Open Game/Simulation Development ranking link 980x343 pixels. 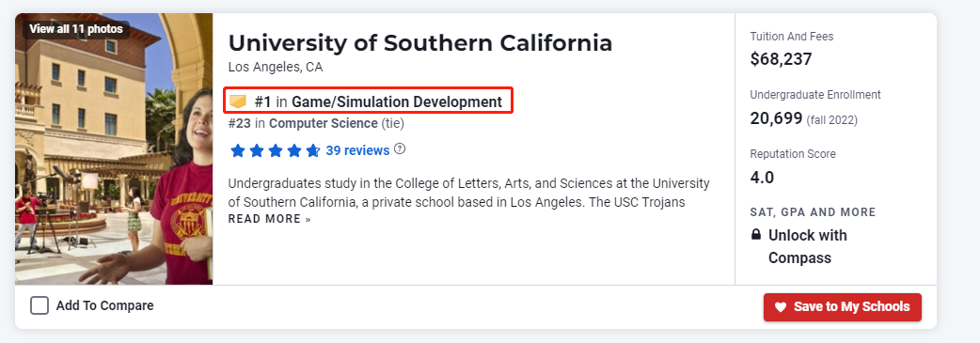tap(397, 101)
